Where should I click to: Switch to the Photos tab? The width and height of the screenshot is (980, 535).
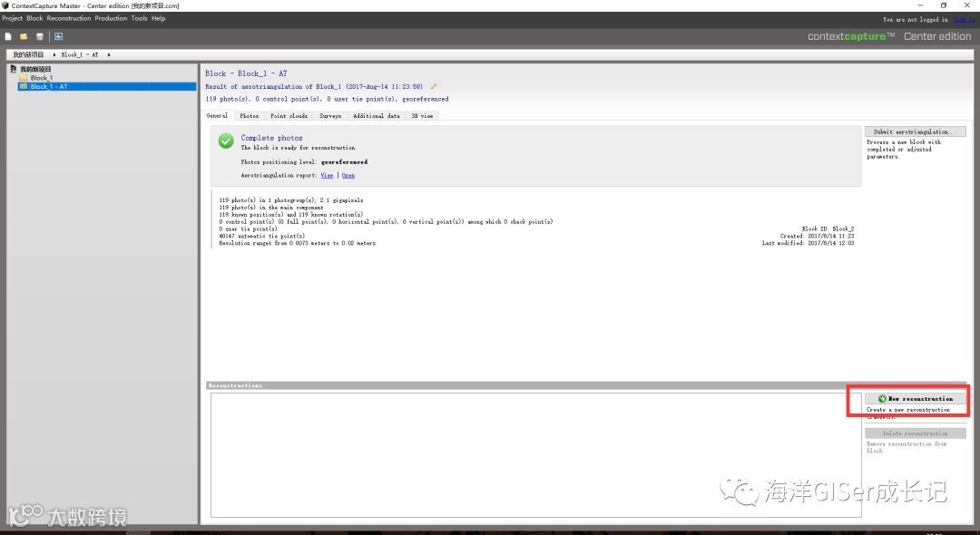(x=250, y=115)
